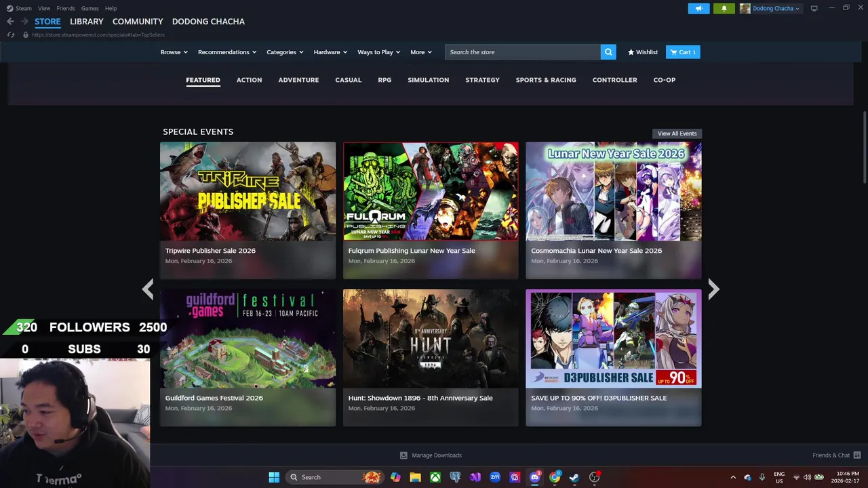Open OBS Studio from the taskbar
Image resolution: width=868 pixels, height=488 pixels.
point(595,477)
